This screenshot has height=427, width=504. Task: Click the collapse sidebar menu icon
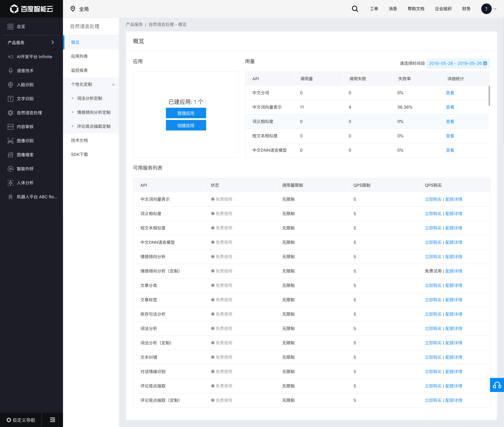[x=52, y=420]
